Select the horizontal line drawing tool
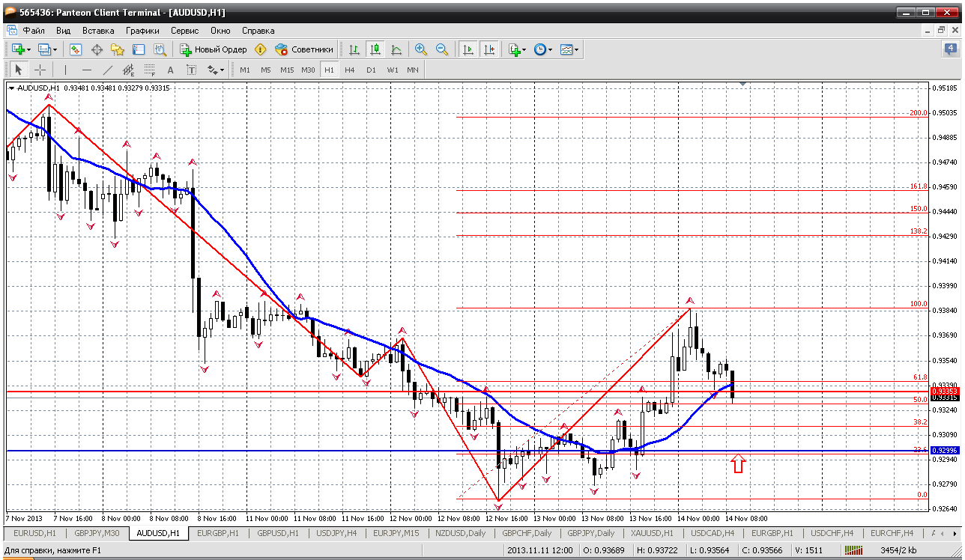 tap(87, 70)
